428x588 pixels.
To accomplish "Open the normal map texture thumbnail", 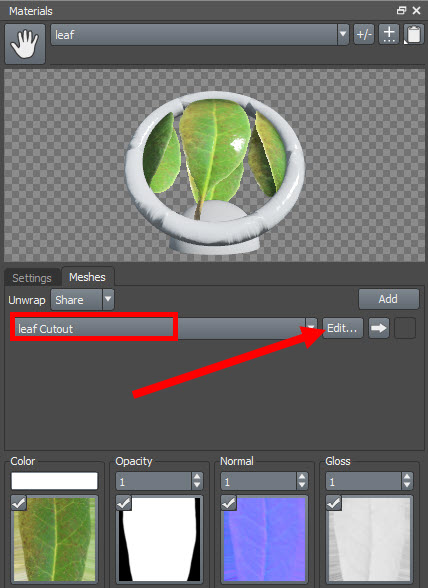I will [264, 539].
